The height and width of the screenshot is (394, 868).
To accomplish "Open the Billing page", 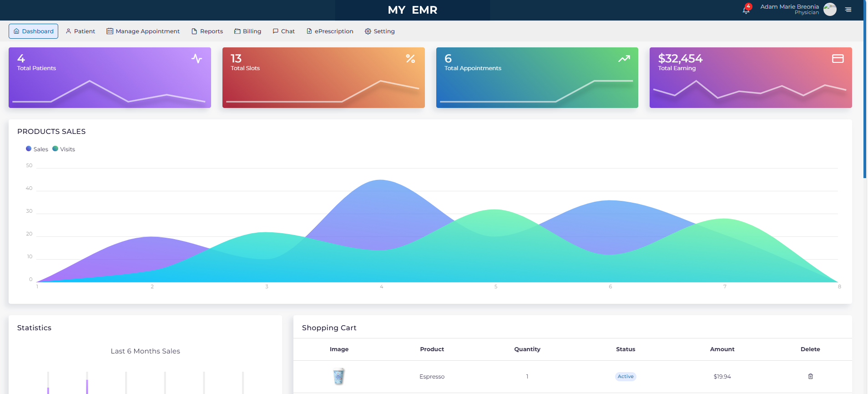I will coord(247,31).
